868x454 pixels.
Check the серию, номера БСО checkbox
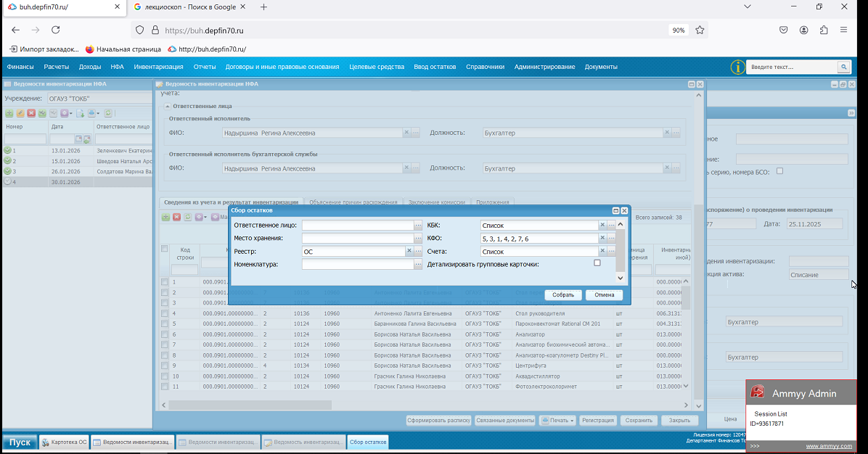[x=779, y=171]
